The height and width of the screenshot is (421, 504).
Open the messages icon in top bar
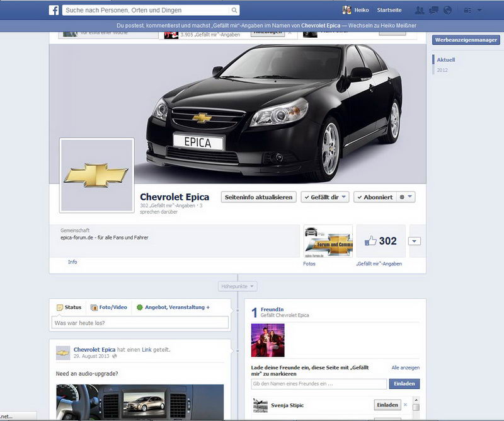433,10
